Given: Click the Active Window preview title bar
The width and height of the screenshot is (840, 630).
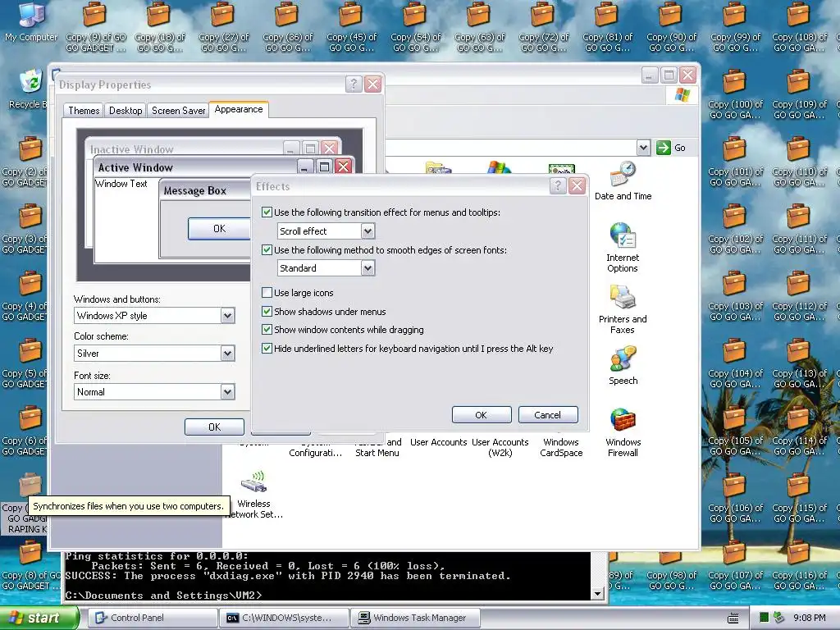Looking at the screenshot, I should [x=196, y=167].
